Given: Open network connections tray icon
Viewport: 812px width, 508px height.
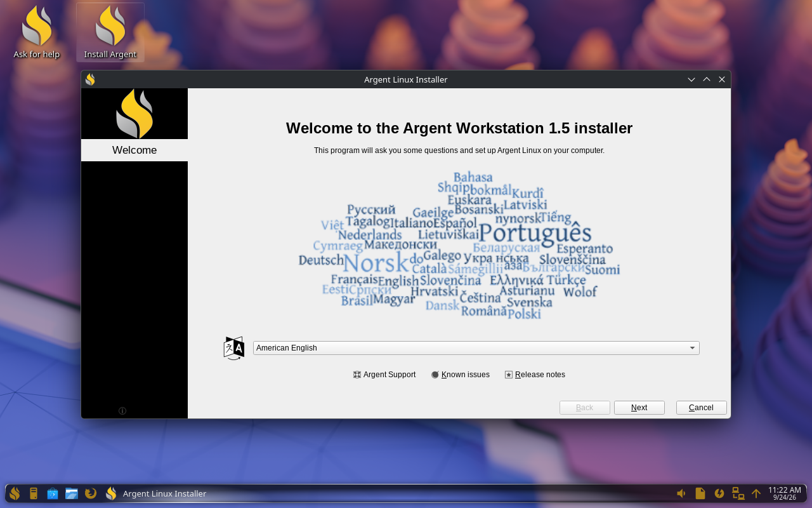Looking at the screenshot, I should 738,493.
